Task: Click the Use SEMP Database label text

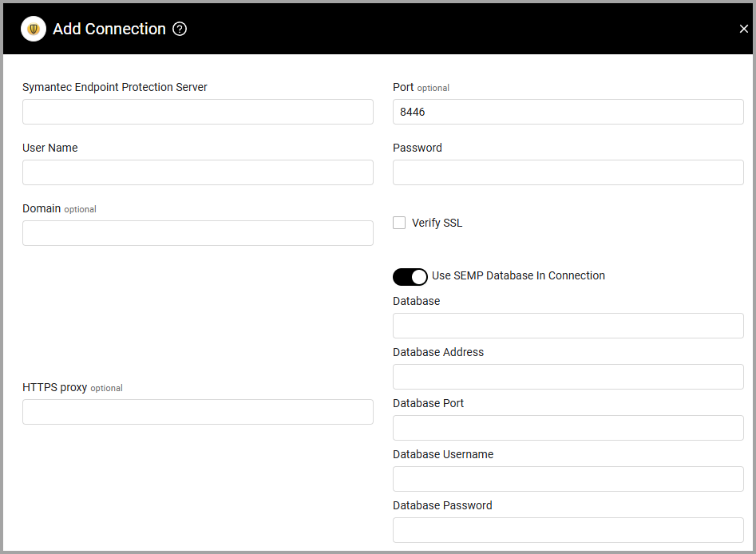Action: pos(518,275)
